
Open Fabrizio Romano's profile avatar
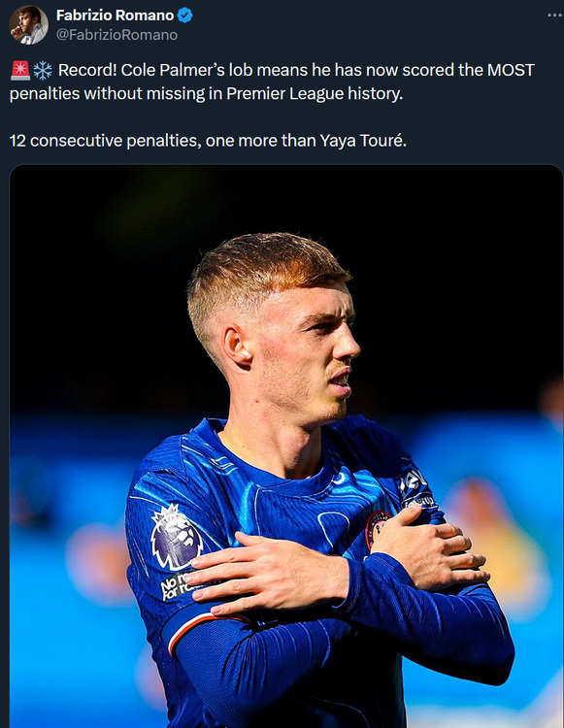[x=28, y=24]
